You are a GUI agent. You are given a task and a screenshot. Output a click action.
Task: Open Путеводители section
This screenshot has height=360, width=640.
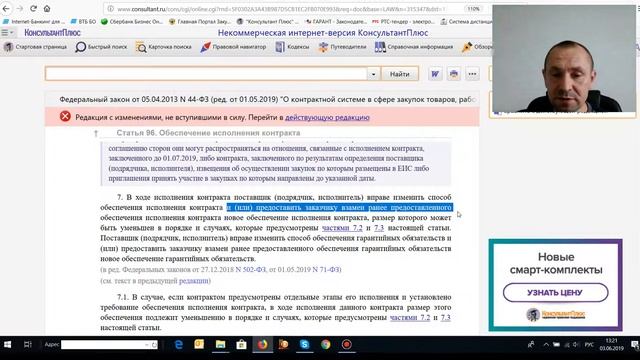(342, 47)
